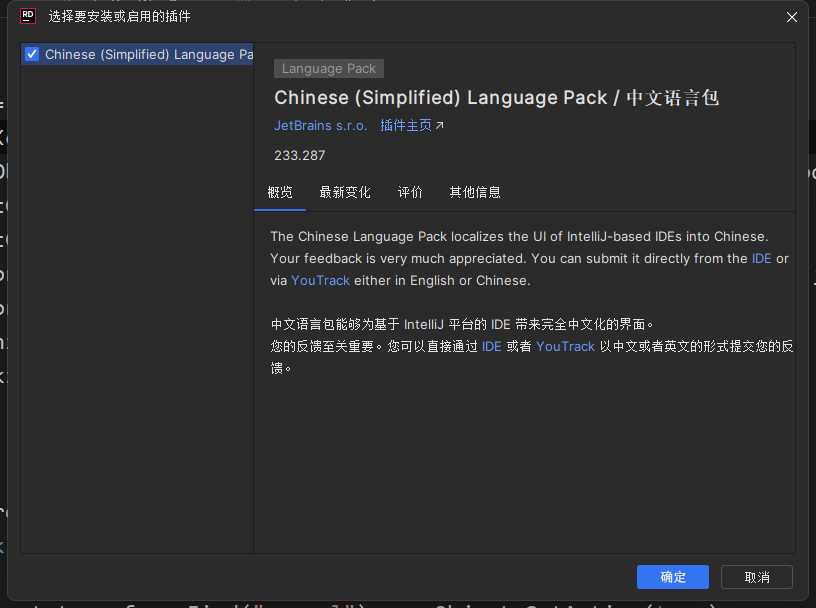The image size is (816, 608).
Task: Click the version number 233.287
Action: point(299,156)
